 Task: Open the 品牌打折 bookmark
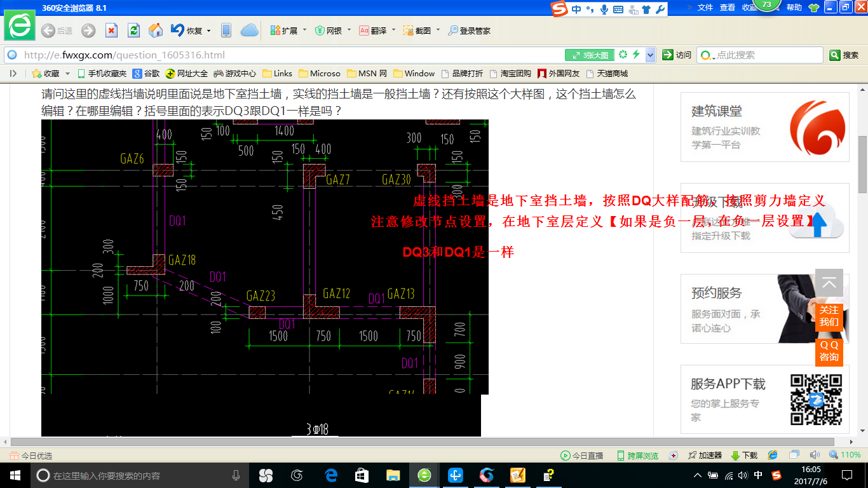click(463, 74)
